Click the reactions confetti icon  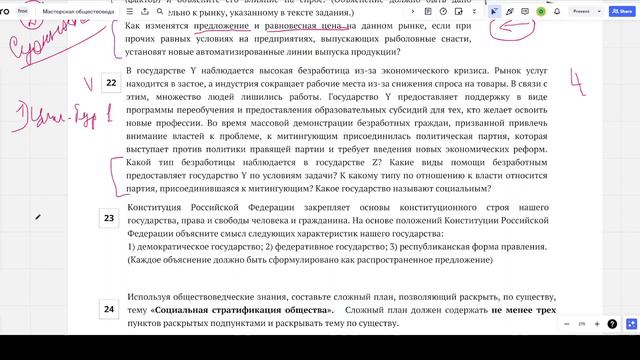(x=509, y=11)
